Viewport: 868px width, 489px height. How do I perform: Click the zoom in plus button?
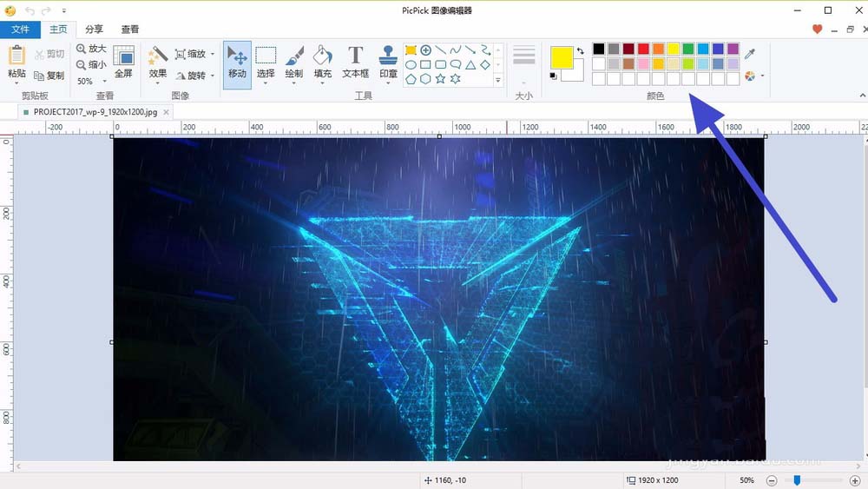click(x=855, y=480)
